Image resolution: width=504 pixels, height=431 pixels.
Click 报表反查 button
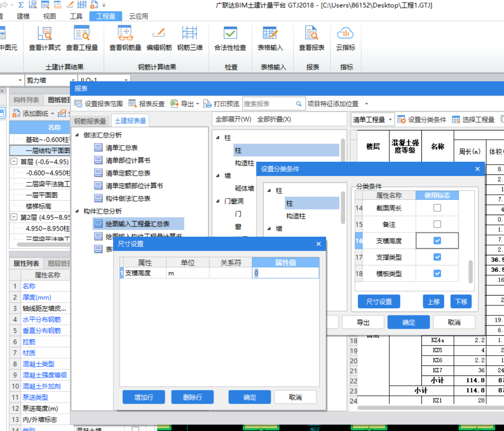tap(147, 104)
